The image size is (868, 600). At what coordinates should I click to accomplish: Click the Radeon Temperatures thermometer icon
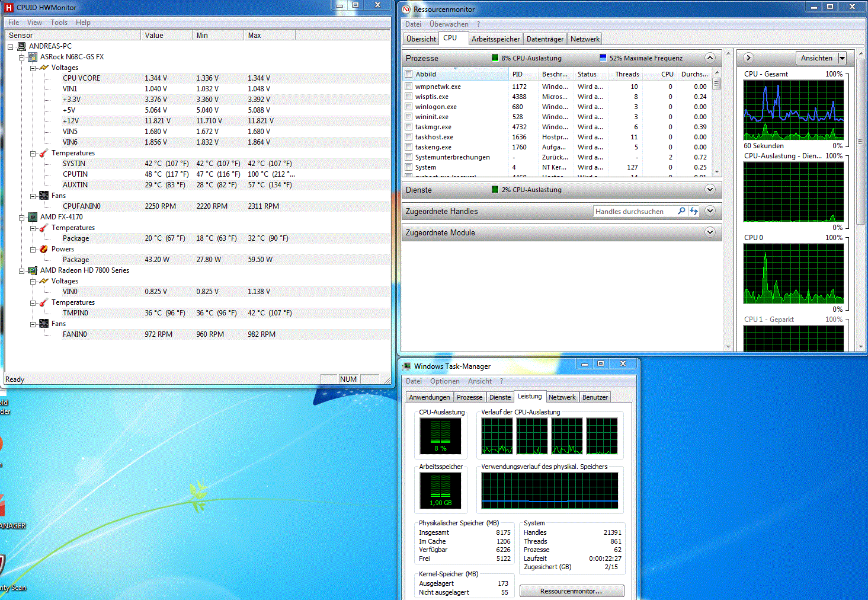tap(44, 302)
